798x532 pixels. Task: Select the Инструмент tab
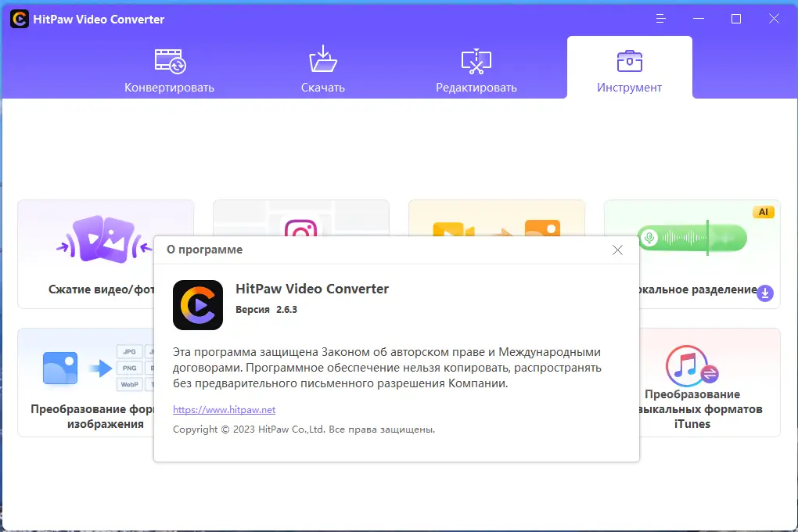point(630,68)
